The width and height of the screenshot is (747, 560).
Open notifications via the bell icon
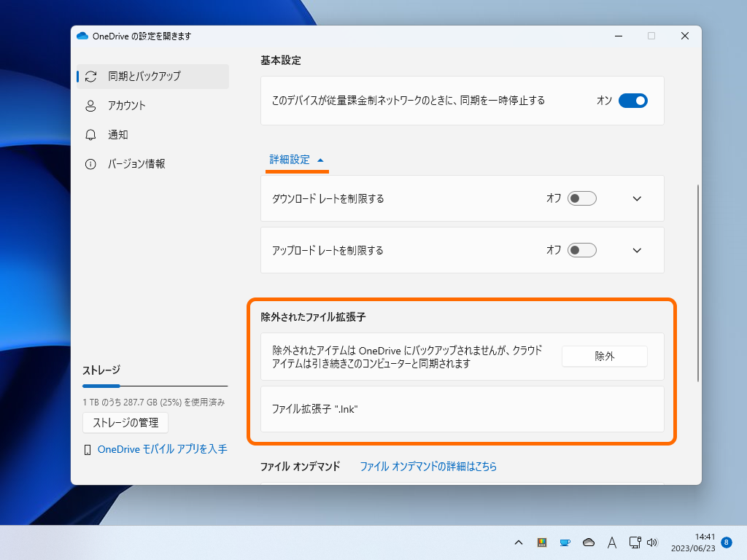[x=91, y=135]
